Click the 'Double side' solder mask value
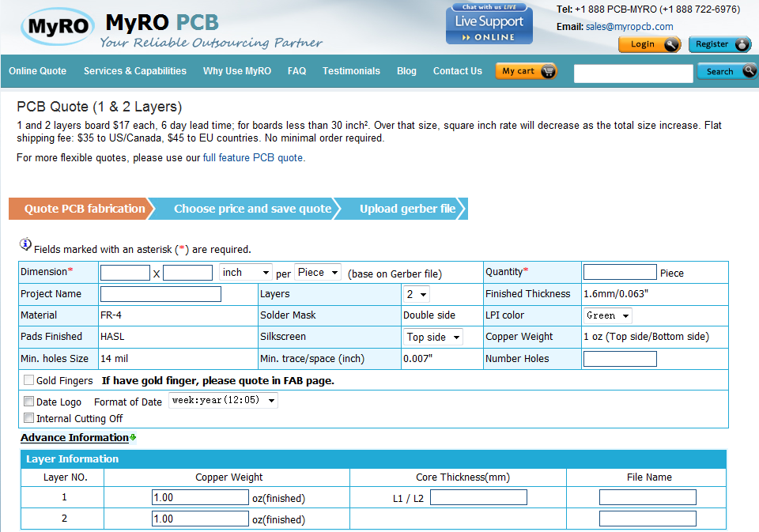This screenshot has height=532, width=759. [429, 315]
